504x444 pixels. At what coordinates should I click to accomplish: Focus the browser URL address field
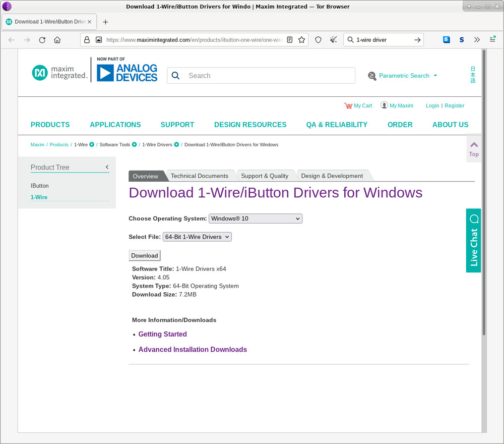pyautogui.click(x=194, y=40)
